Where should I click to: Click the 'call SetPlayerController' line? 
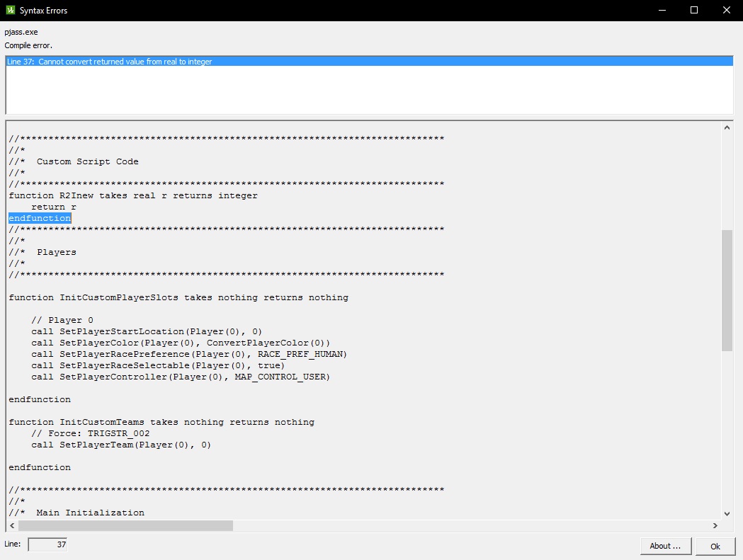point(181,377)
